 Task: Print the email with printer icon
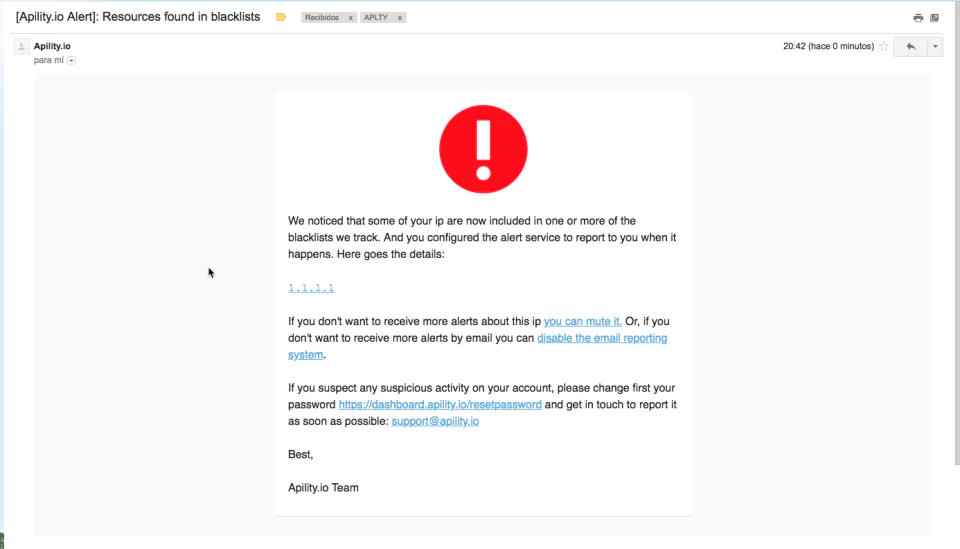click(918, 18)
